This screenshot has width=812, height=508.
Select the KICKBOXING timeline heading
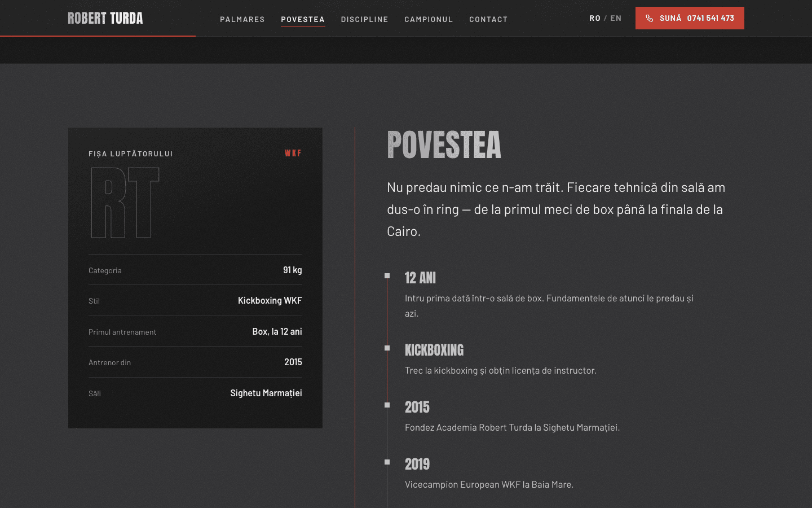pyautogui.click(x=434, y=350)
